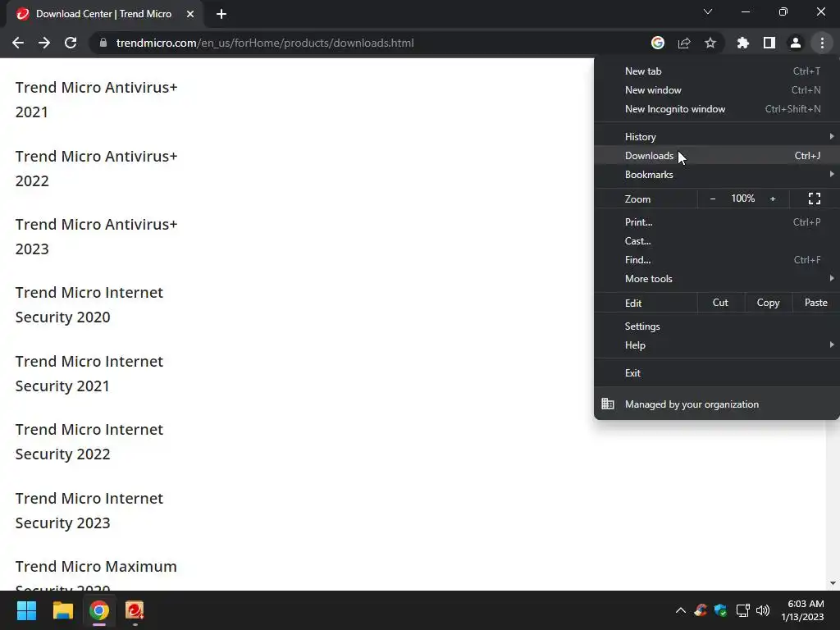840x630 pixels.
Task: Open Settings from the menu
Action: pyautogui.click(x=717, y=326)
